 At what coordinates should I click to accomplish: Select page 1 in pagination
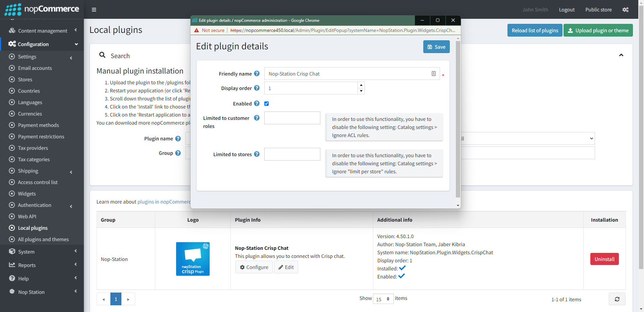click(x=116, y=299)
